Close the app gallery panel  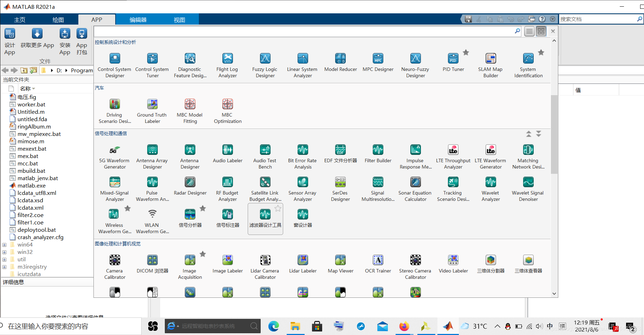pos(553,31)
